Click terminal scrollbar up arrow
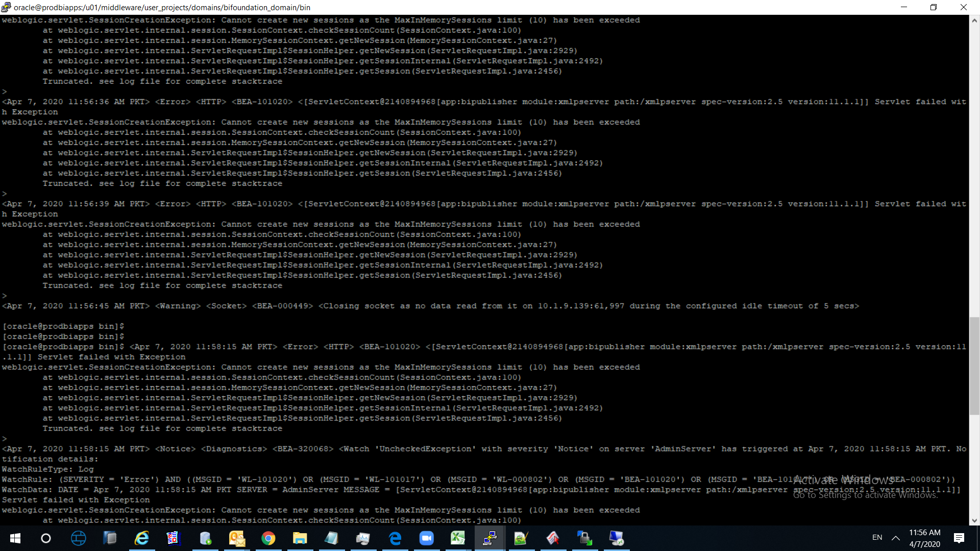The image size is (980, 551). (x=974, y=21)
